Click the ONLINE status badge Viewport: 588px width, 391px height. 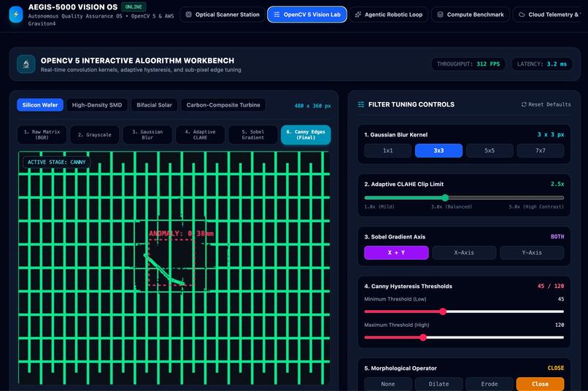click(134, 7)
